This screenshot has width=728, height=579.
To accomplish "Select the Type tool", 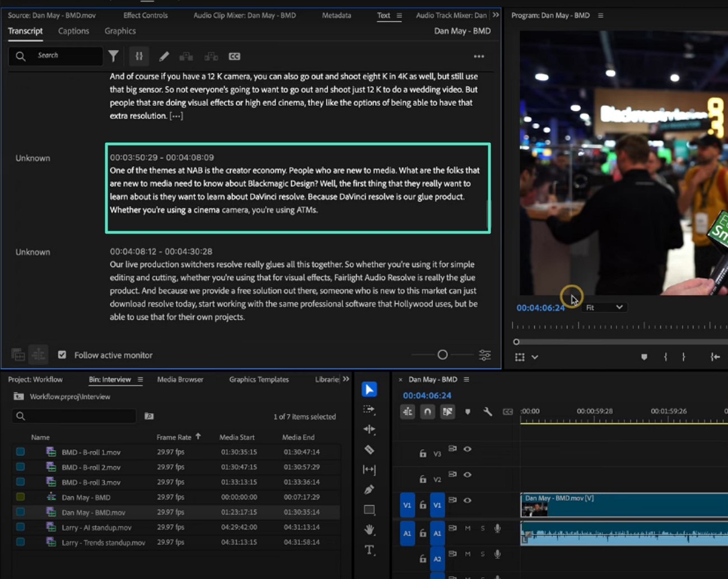I will pyautogui.click(x=369, y=550).
